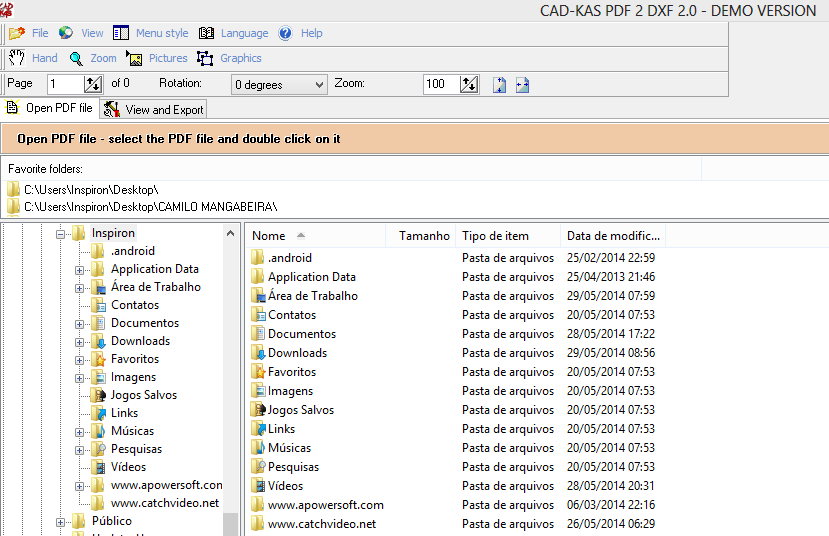829x536 pixels.
Task: Click the page number stepper arrows
Action: (x=93, y=84)
